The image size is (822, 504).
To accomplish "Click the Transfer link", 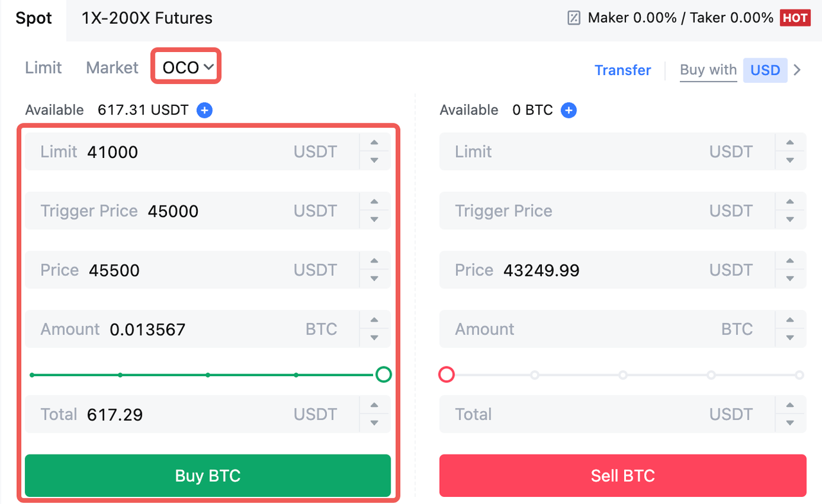I will pyautogui.click(x=622, y=70).
